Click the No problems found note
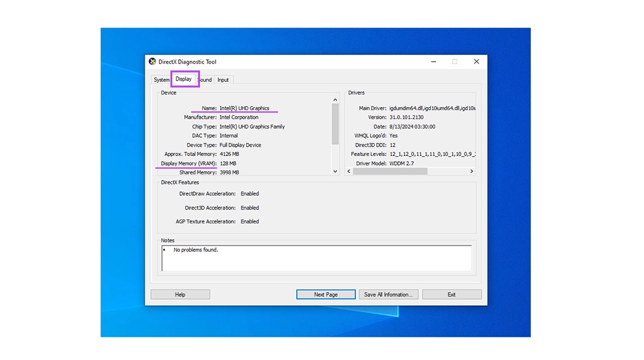The width and height of the screenshot is (644, 360). (x=196, y=250)
